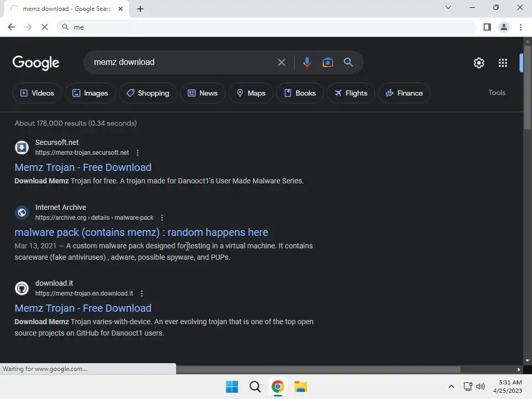Open the taskbar clock and date
Image resolution: width=532 pixels, height=399 pixels.
click(x=508, y=387)
